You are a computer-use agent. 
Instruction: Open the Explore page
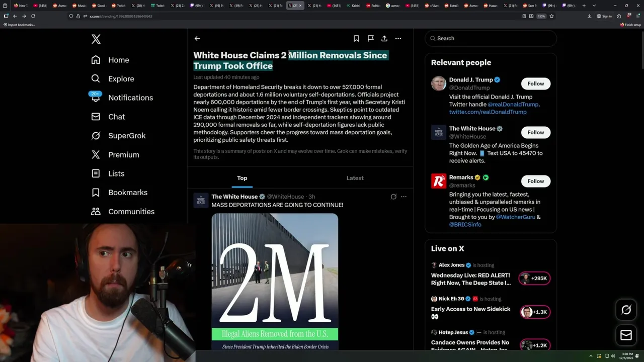(x=113, y=79)
